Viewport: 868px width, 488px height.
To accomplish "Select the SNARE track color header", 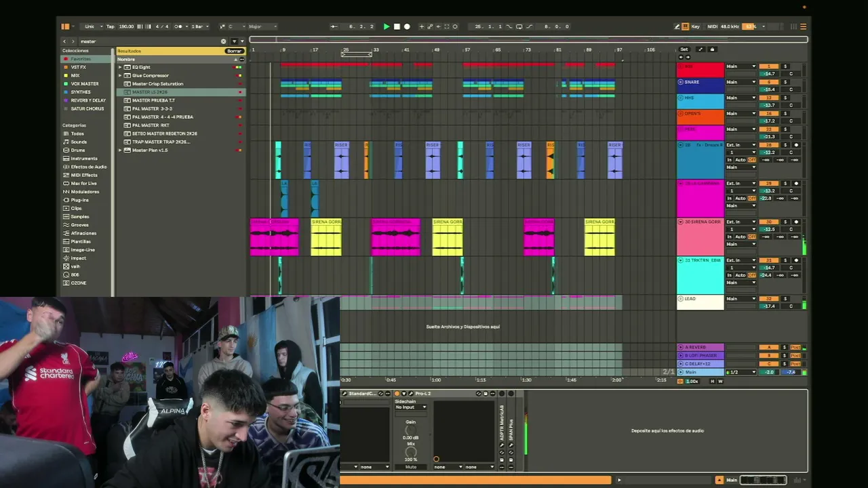I will [x=701, y=85].
